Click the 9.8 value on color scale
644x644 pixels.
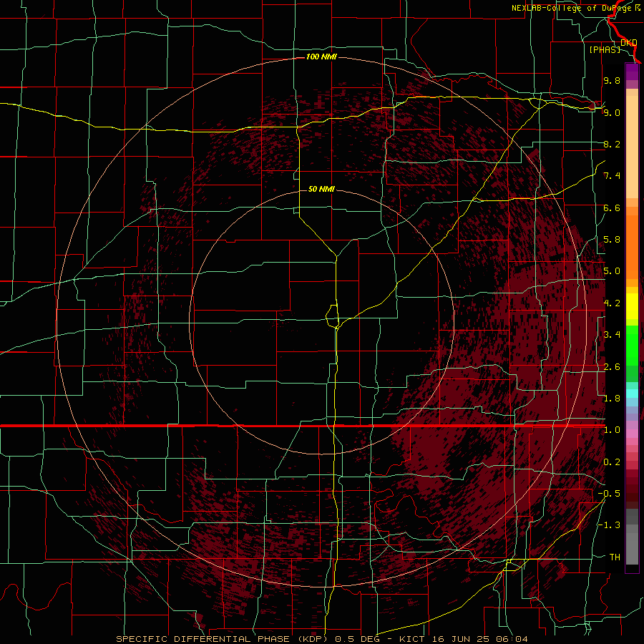pyautogui.click(x=612, y=80)
